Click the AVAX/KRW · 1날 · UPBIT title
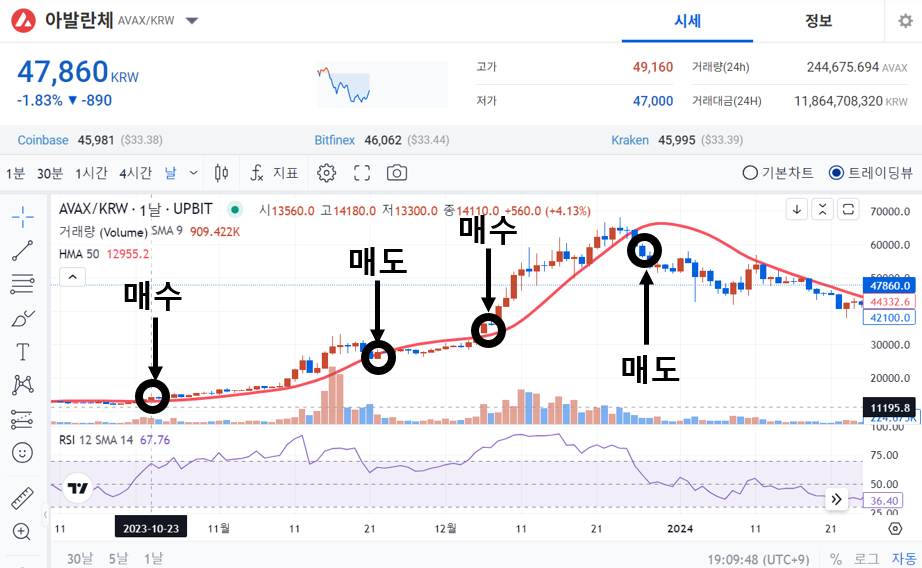 (135, 209)
